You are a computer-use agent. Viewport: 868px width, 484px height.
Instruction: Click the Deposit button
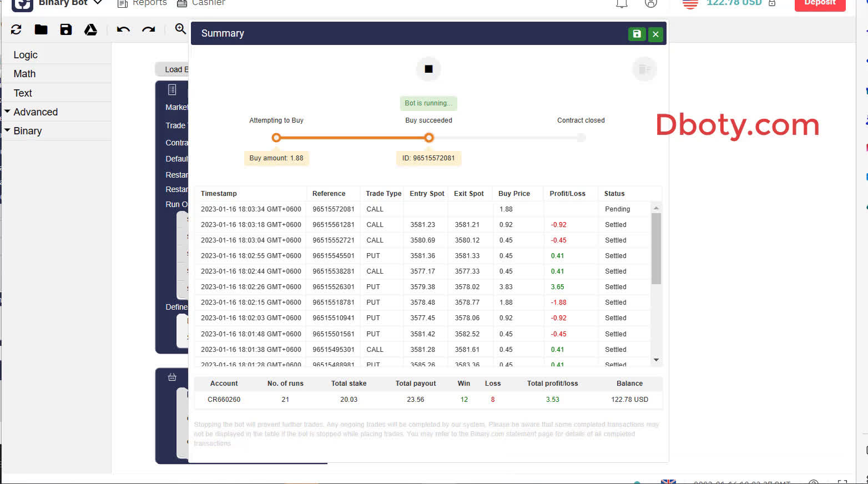point(820,4)
